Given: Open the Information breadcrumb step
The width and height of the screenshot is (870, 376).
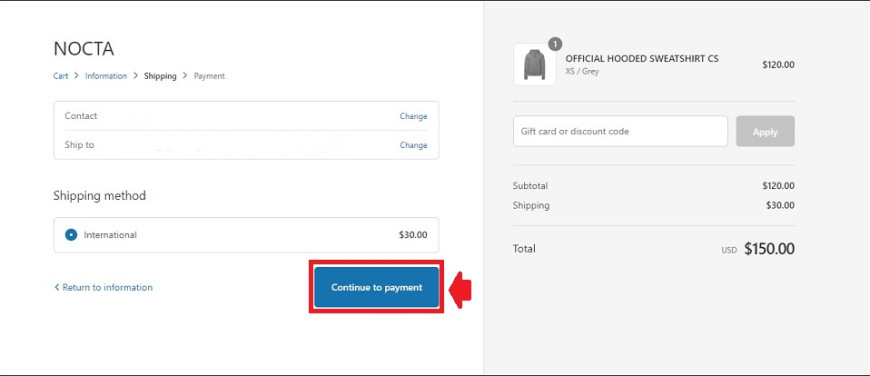Looking at the screenshot, I should click(x=106, y=76).
